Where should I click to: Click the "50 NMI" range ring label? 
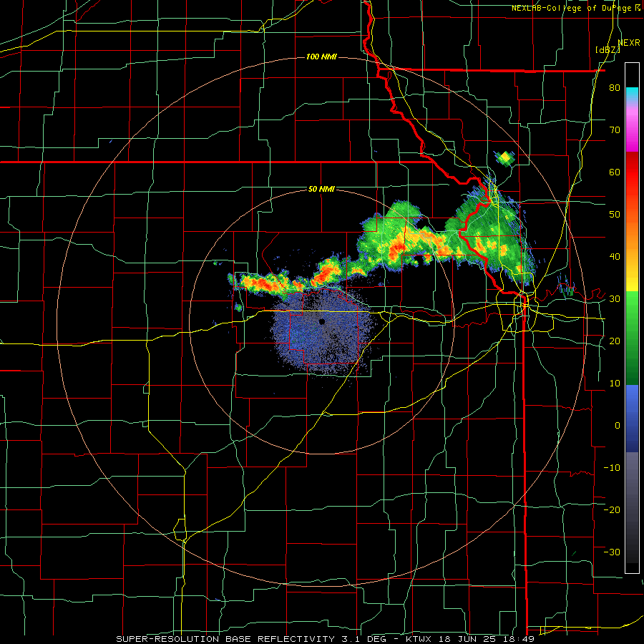321,190
